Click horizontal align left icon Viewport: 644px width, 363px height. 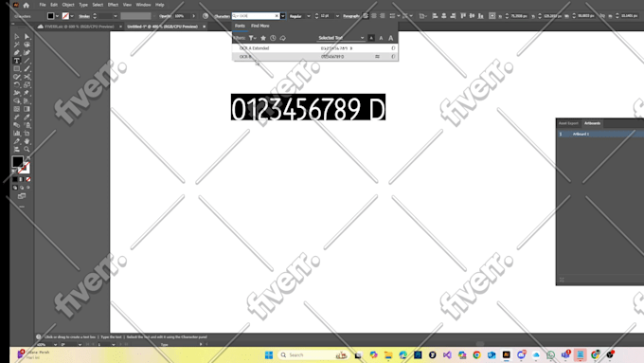[435, 16]
